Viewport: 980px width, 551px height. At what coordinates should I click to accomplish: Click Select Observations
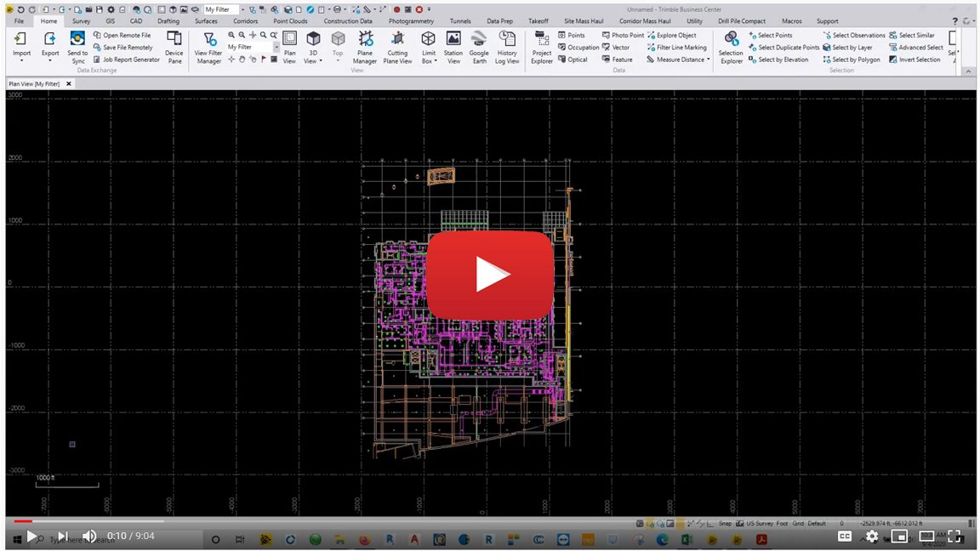coord(854,36)
